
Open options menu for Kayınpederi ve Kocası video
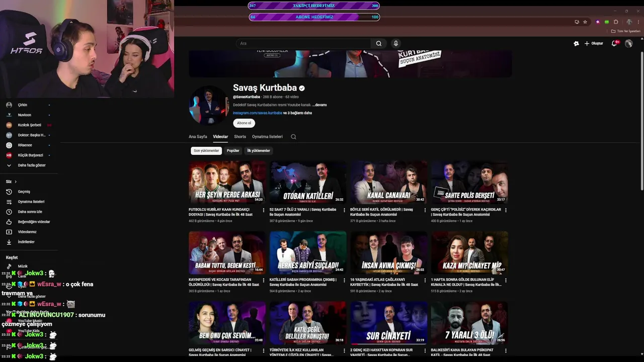coord(263,280)
